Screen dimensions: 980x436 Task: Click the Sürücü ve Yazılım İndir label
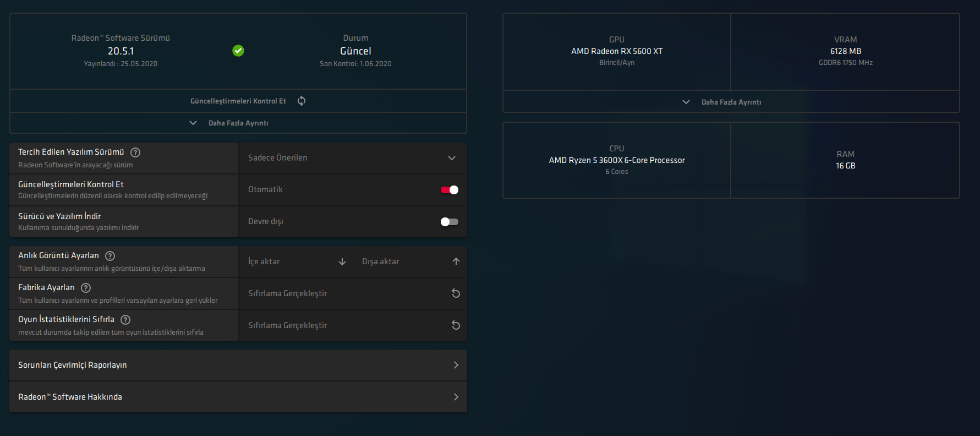coord(59,216)
